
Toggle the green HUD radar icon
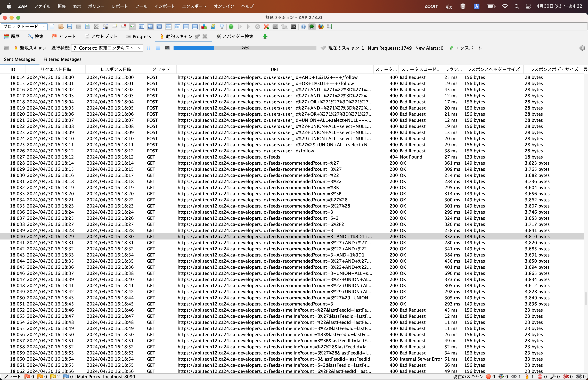(x=312, y=27)
